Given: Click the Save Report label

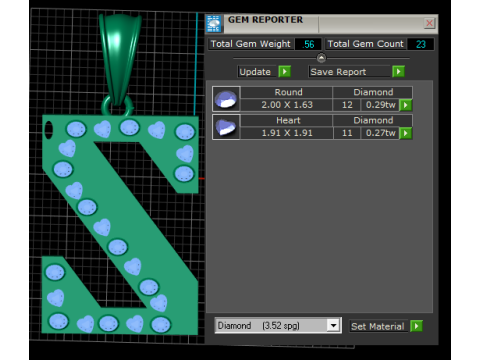Looking at the screenshot, I should [x=349, y=72].
